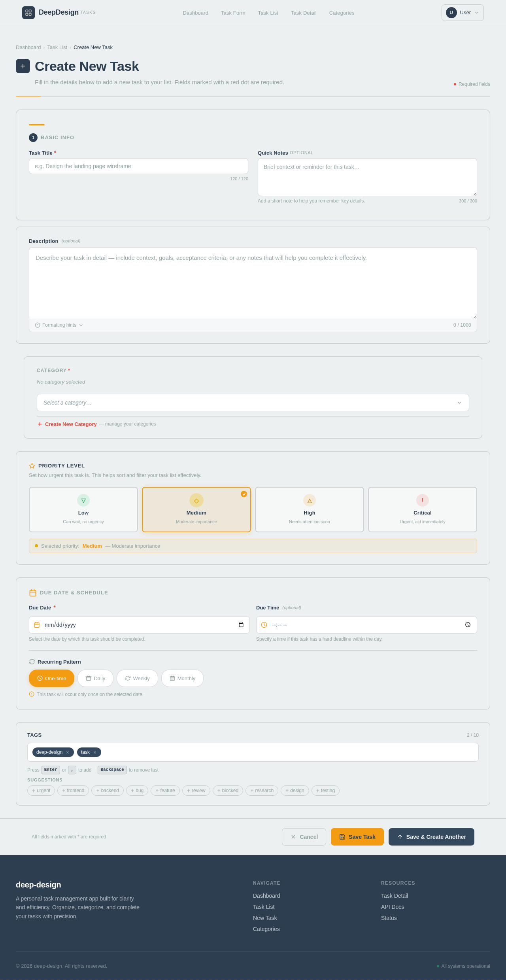This screenshot has height=980, width=506.
Task: Add the frontend suggested tag
Action: (x=73, y=791)
